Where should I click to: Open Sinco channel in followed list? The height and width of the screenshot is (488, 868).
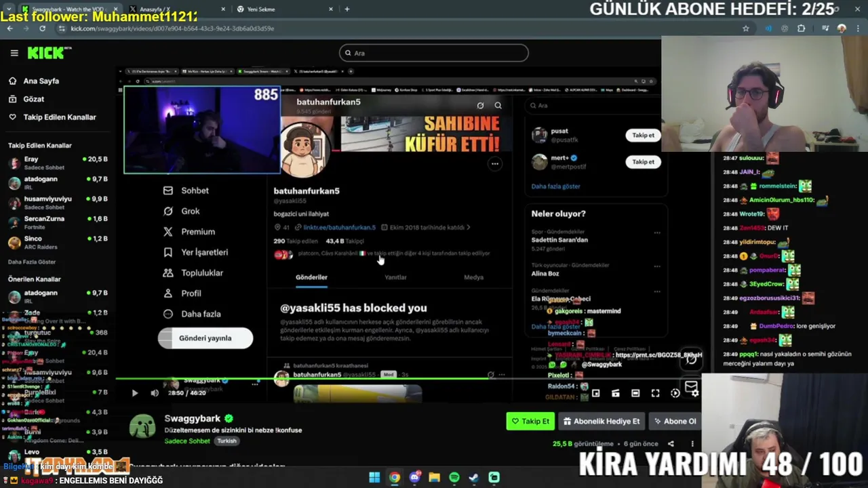point(58,242)
